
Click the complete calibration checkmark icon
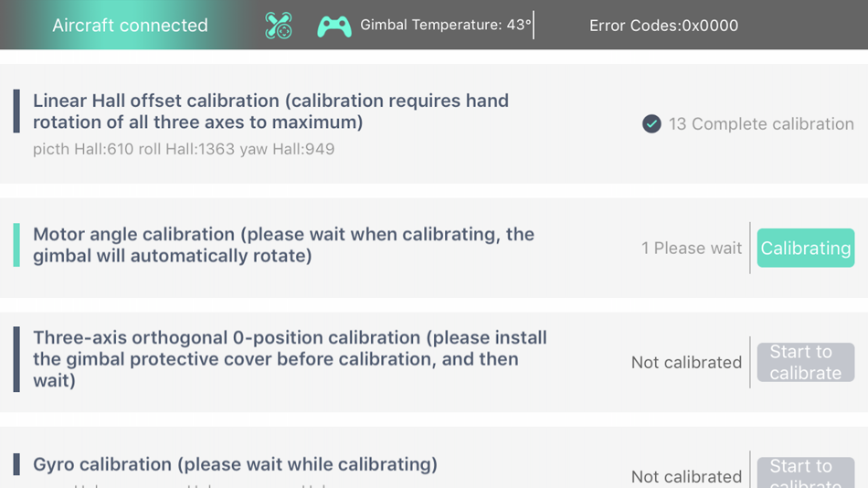(x=651, y=123)
